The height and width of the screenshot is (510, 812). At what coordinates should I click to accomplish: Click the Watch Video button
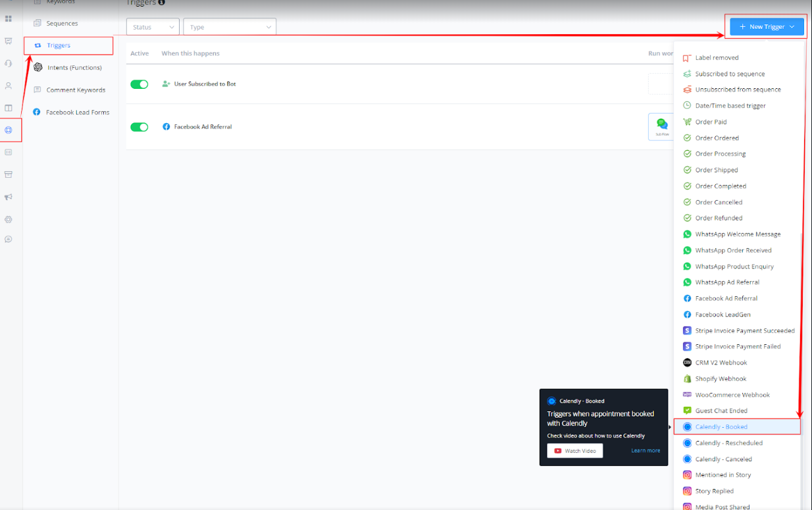[574, 451]
